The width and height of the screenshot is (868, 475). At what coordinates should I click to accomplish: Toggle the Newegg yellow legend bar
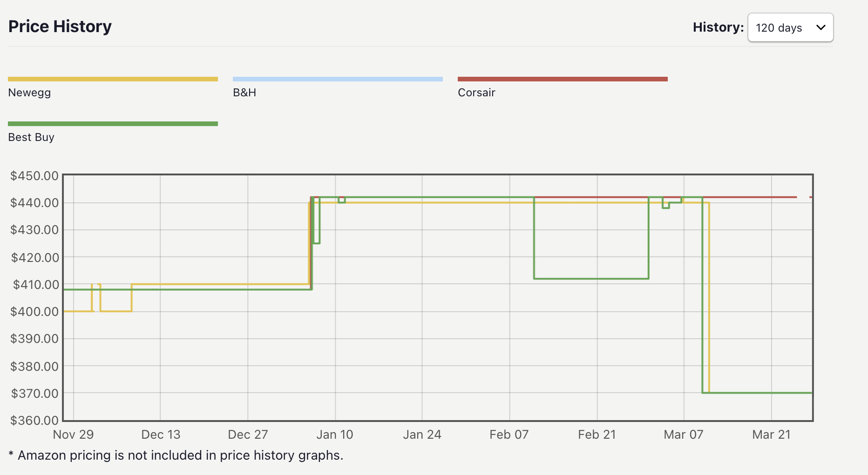[x=113, y=79]
